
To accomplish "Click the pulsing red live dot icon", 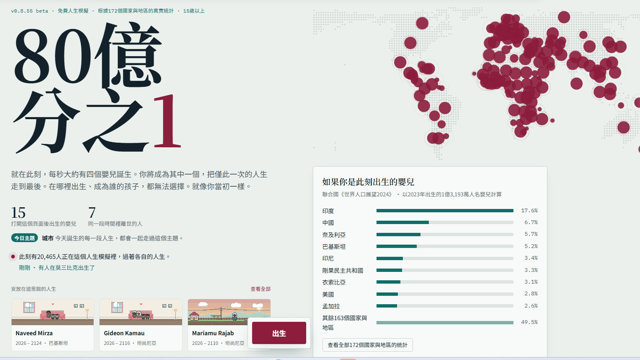I will point(13,257).
